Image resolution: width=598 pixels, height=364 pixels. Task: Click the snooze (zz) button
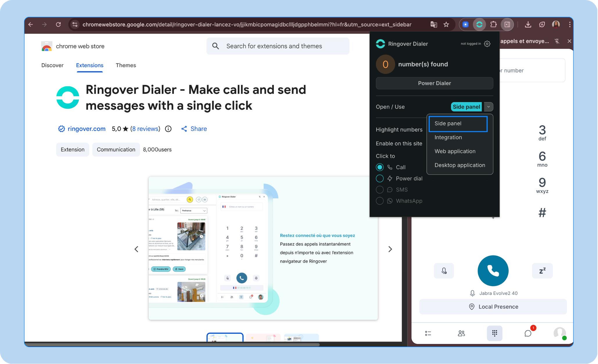(x=542, y=271)
